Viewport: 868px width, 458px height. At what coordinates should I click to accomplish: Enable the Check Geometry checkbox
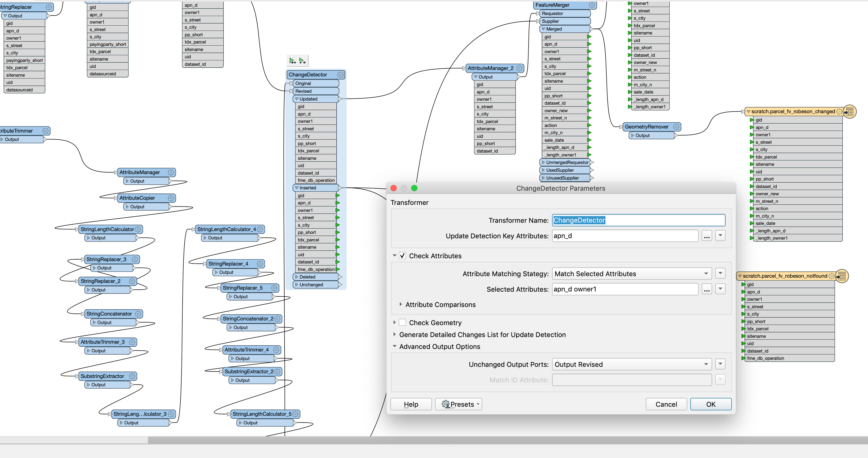(402, 323)
